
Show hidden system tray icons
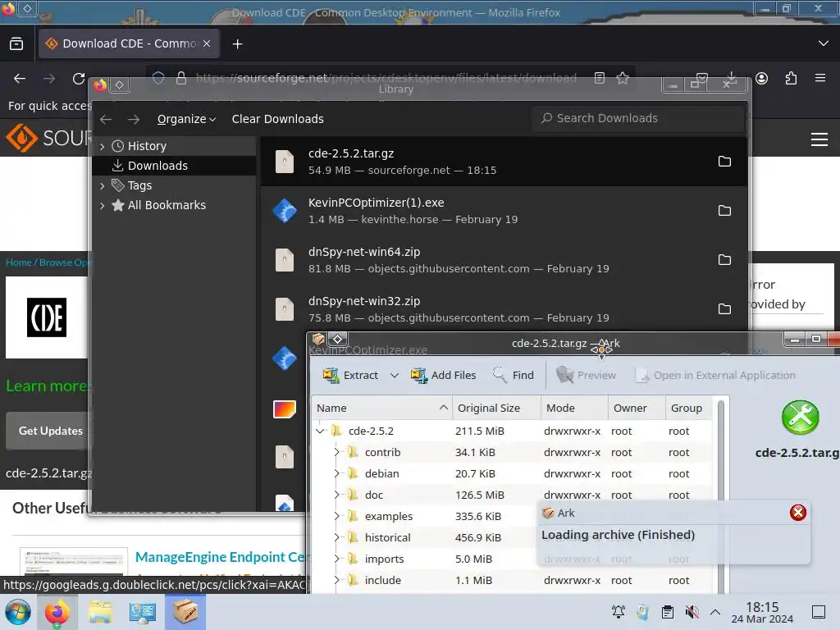pyautogui.click(x=714, y=611)
